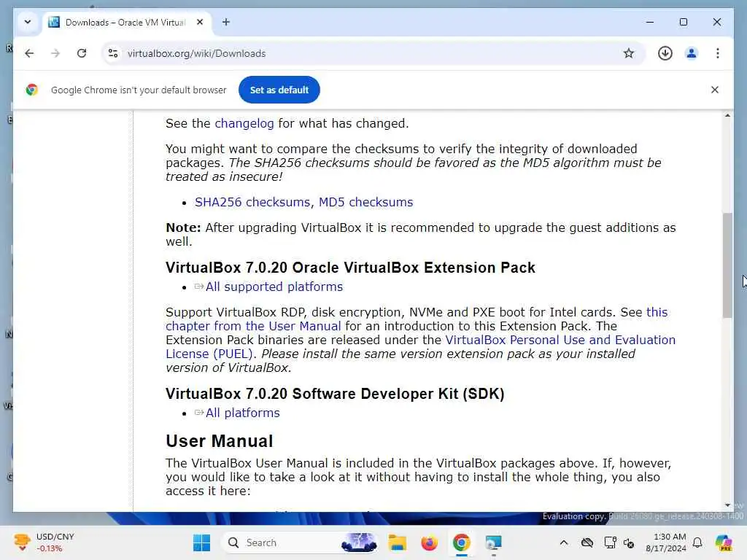
Task: Open a new tab with plus button
Action: coord(226,22)
